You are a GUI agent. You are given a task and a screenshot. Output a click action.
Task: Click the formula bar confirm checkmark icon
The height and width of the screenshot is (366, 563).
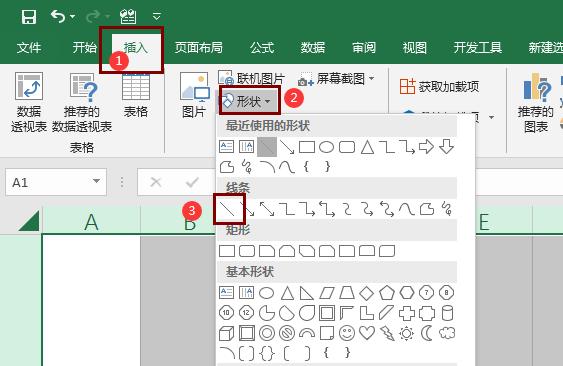pos(192,182)
